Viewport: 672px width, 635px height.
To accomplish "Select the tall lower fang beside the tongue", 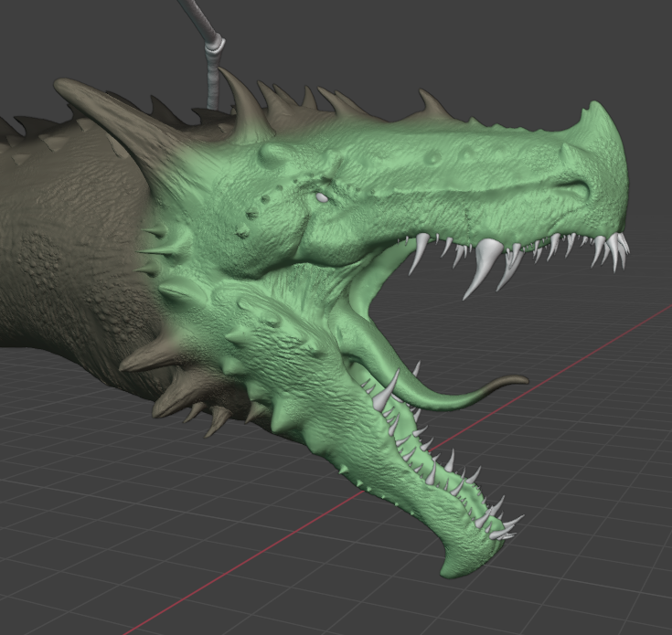I will tap(387, 390).
